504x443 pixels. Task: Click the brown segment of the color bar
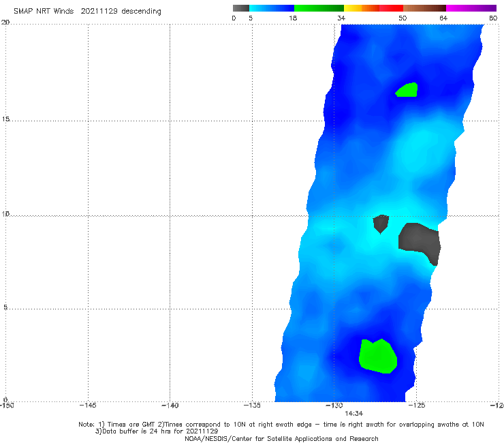[x=424, y=8]
